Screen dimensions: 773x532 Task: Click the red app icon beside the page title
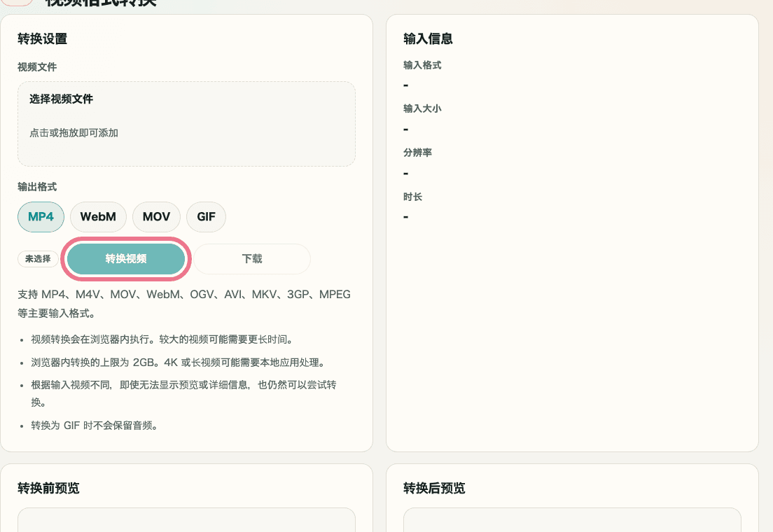18,2
